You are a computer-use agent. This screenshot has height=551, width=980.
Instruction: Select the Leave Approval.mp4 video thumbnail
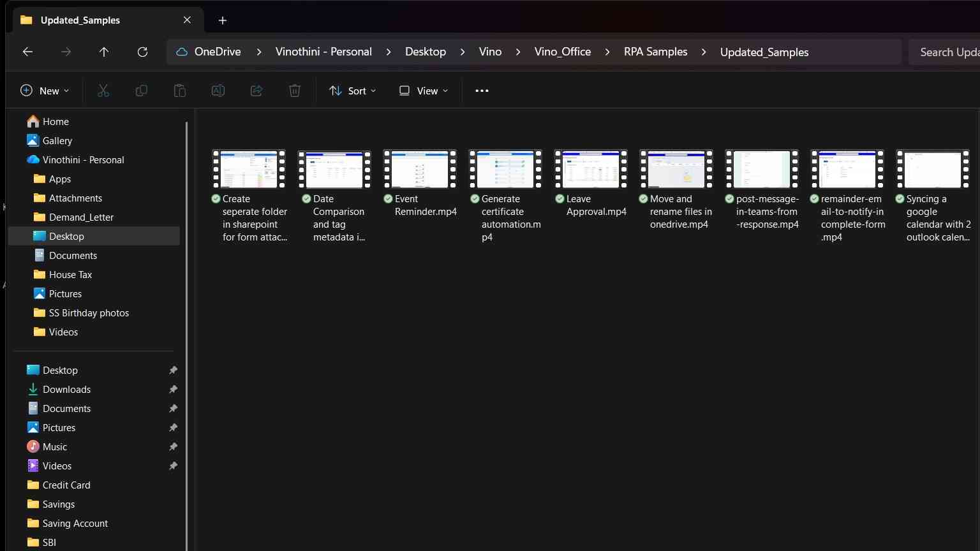(x=591, y=169)
